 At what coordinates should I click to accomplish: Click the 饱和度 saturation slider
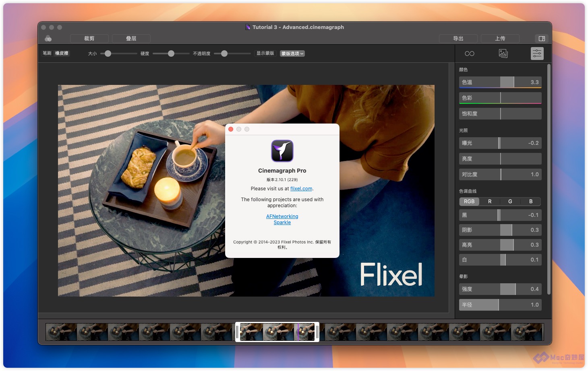500,113
